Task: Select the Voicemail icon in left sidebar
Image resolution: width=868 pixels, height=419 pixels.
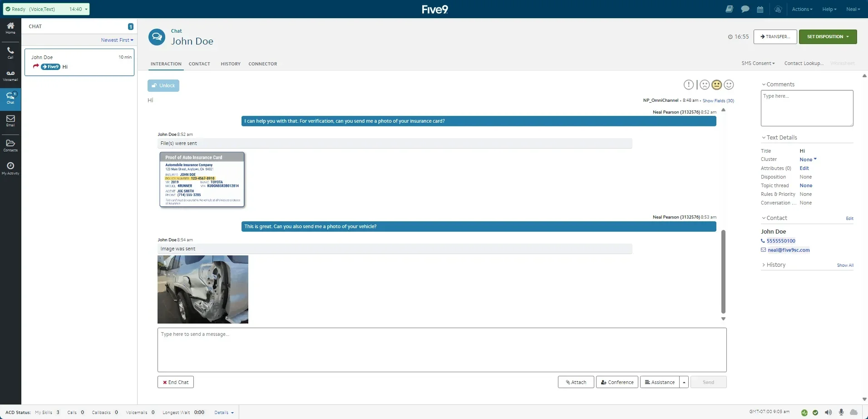Action: tap(10, 74)
